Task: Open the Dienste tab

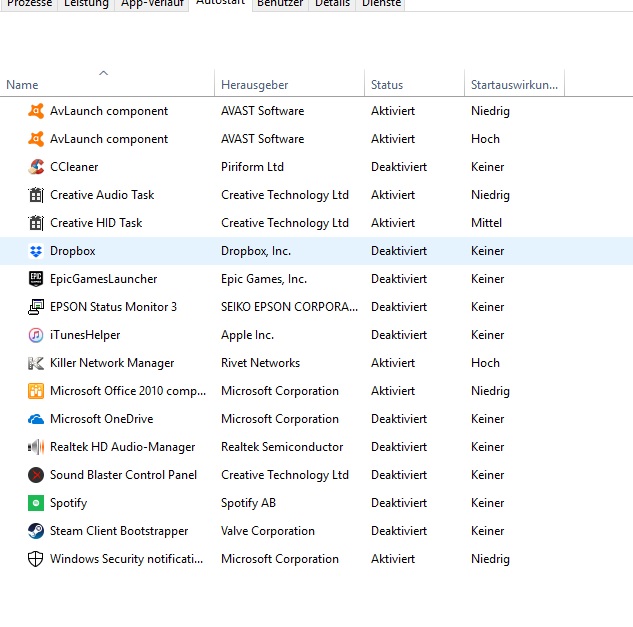Action: pyautogui.click(x=381, y=4)
